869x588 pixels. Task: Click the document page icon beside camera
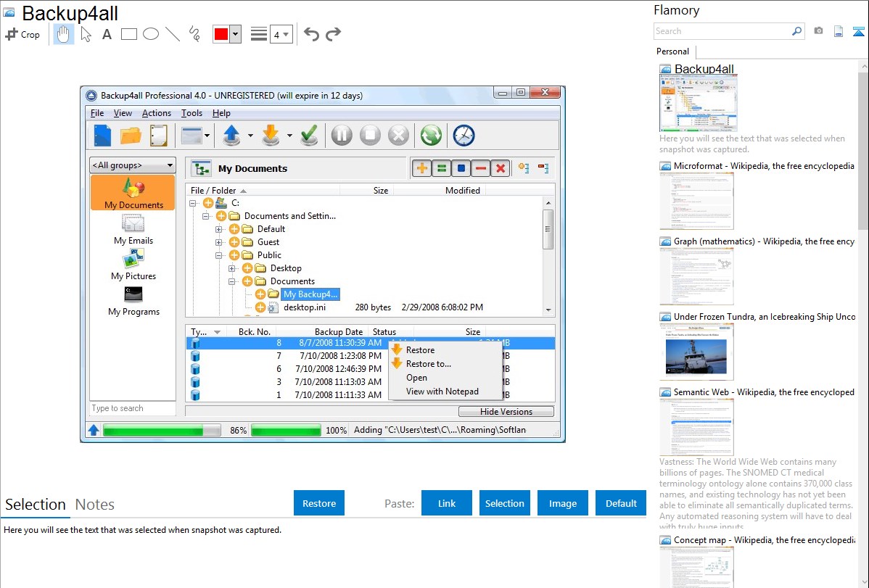pyautogui.click(x=839, y=31)
